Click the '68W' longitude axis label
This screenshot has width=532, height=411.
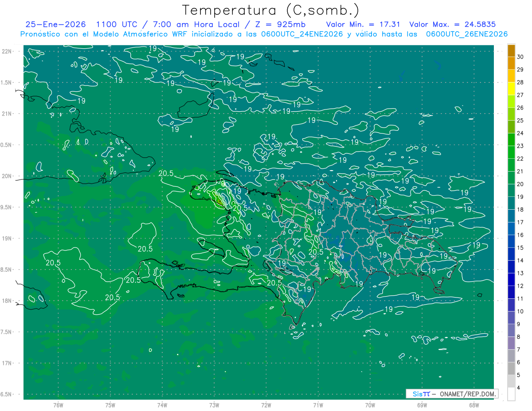474,405
